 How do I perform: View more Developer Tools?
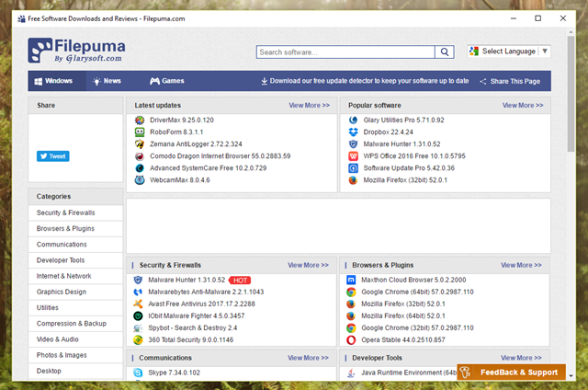coord(521,358)
